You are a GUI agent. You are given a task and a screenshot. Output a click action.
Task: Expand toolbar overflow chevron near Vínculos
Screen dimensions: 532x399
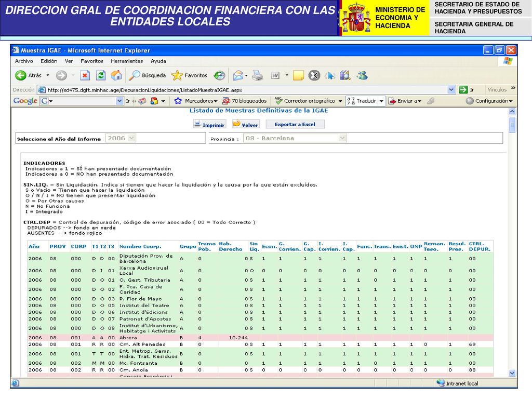[x=513, y=88]
